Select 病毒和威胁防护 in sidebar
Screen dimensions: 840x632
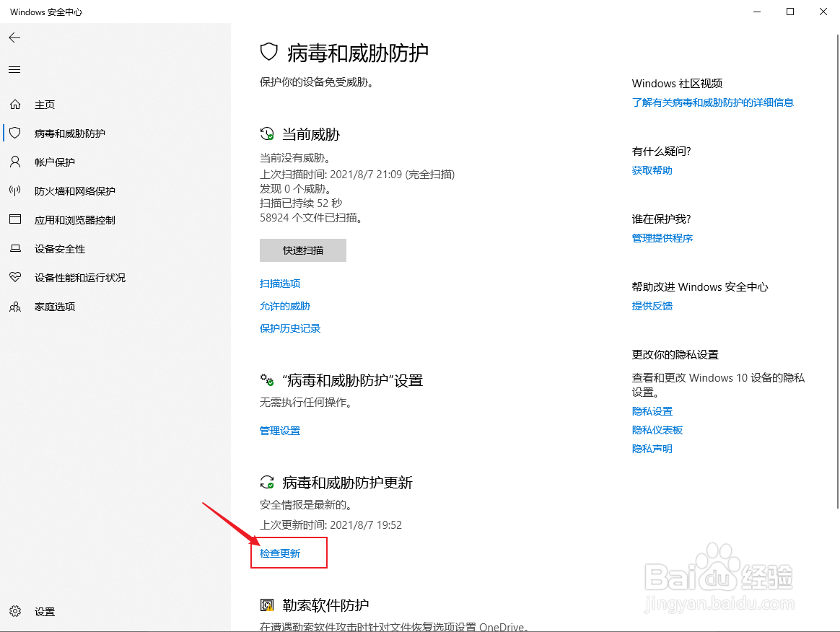tap(70, 133)
